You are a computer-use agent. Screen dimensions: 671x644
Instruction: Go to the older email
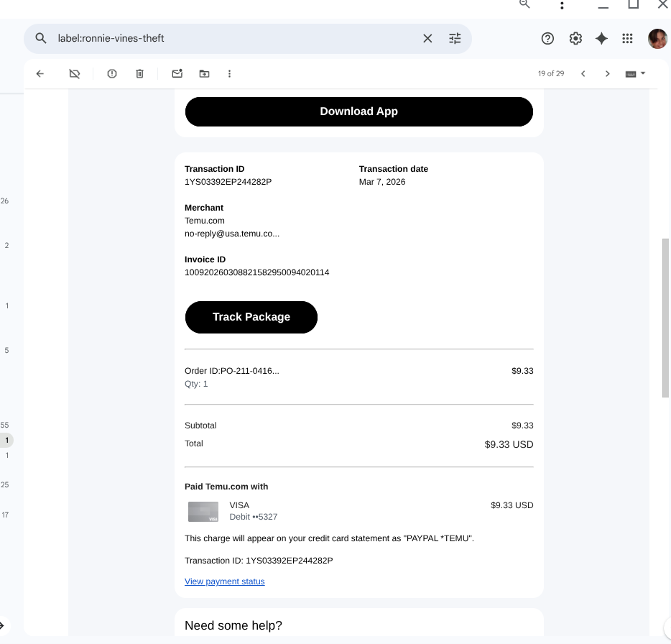pyautogui.click(x=608, y=73)
